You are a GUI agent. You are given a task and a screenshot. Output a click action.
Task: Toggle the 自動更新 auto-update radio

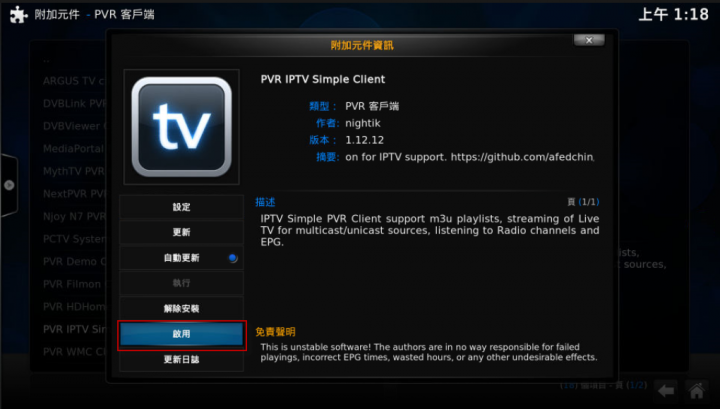click(x=232, y=258)
